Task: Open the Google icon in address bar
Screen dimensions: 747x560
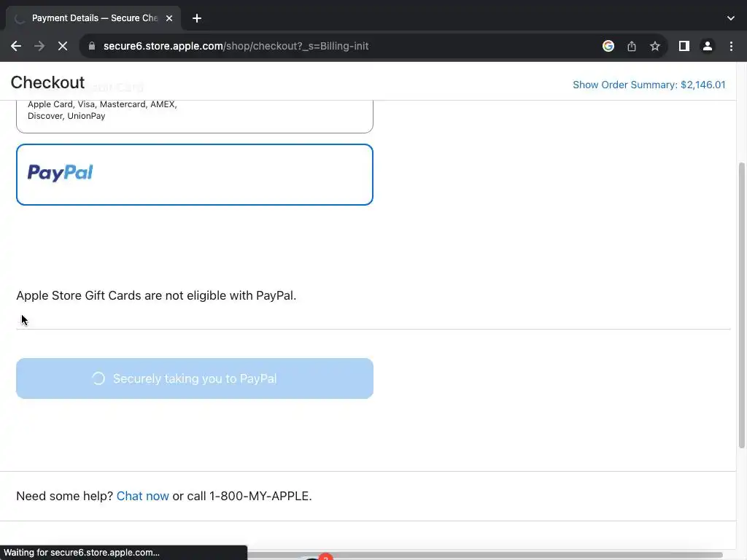Action: (608, 46)
